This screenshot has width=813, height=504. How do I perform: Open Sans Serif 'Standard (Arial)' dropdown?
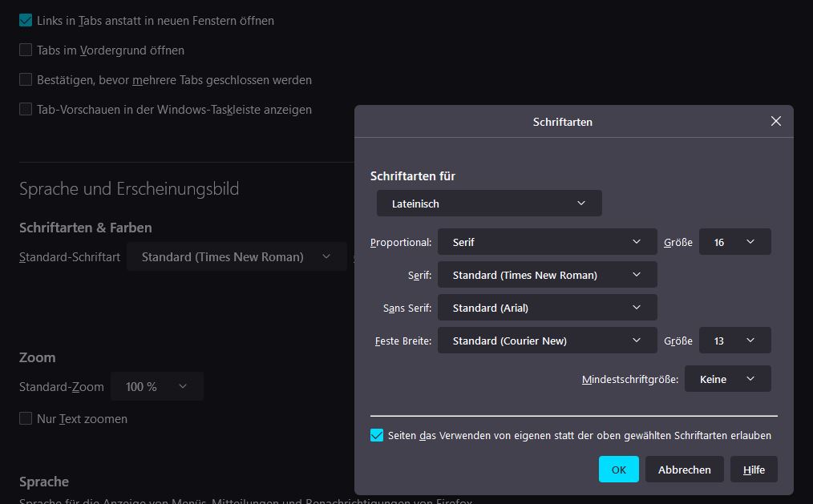pos(548,308)
